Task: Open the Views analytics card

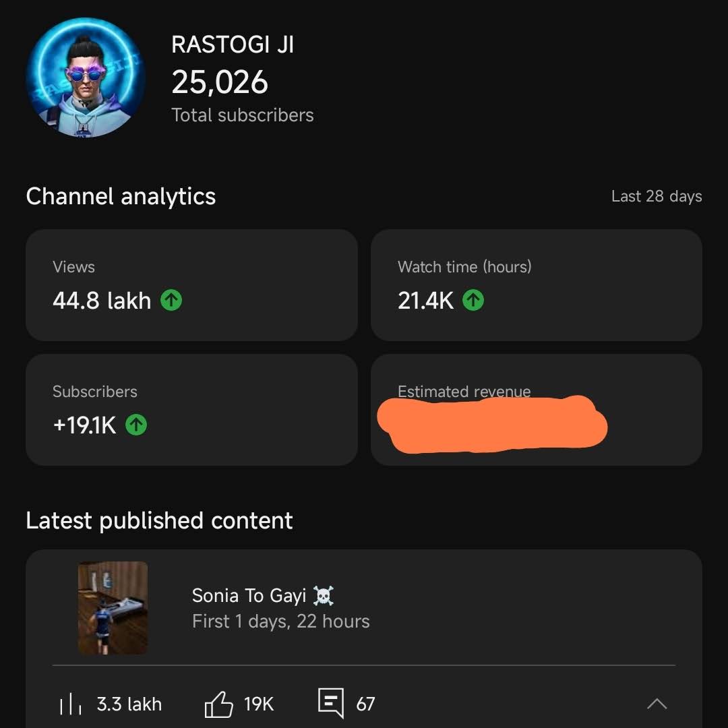Action: 191,285
